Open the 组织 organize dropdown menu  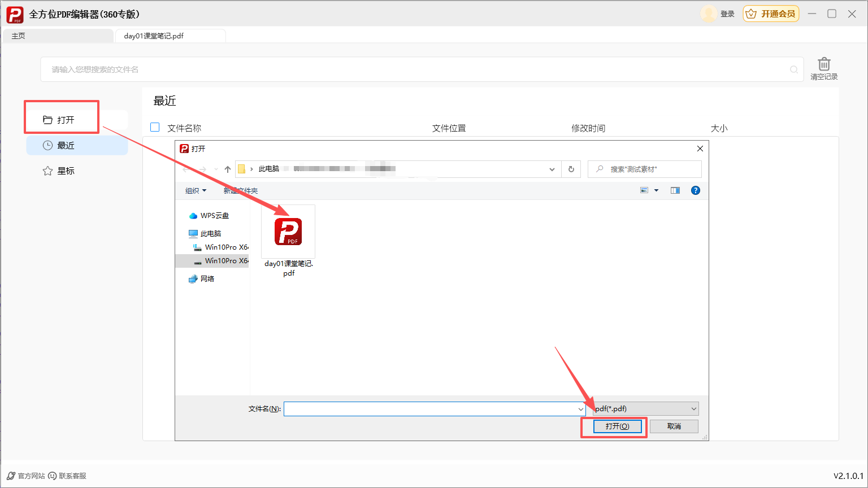coord(196,191)
